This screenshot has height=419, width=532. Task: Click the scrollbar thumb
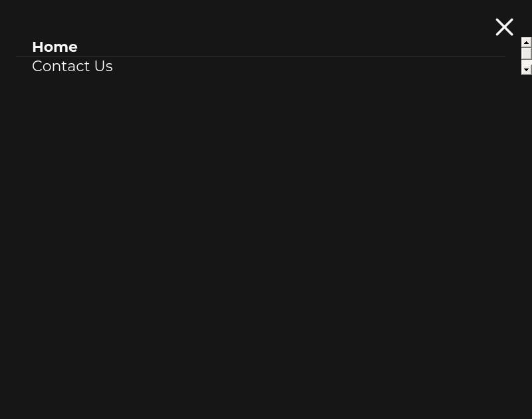click(526, 54)
